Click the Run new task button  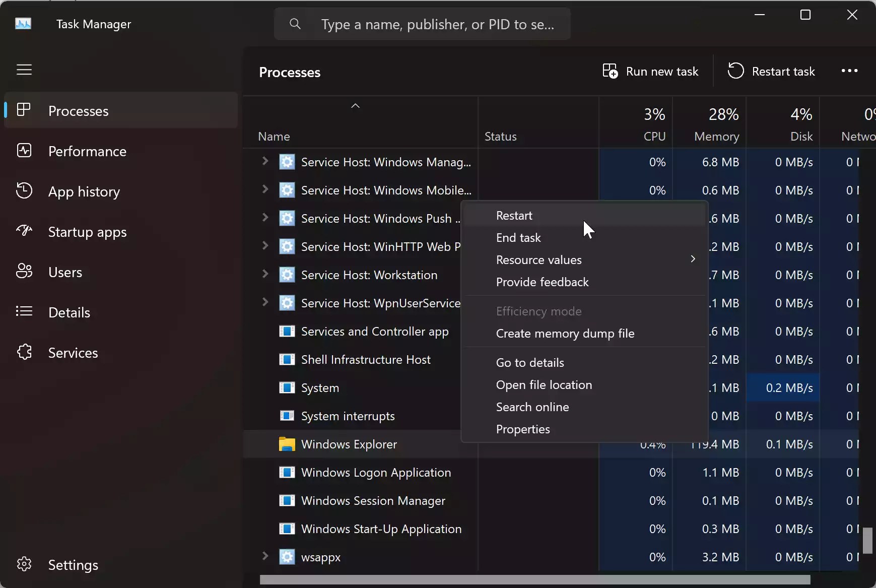pos(650,71)
